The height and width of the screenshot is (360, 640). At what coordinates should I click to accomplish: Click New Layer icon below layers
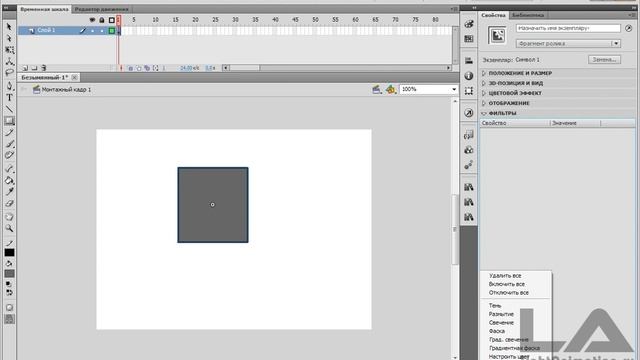(25, 68)
